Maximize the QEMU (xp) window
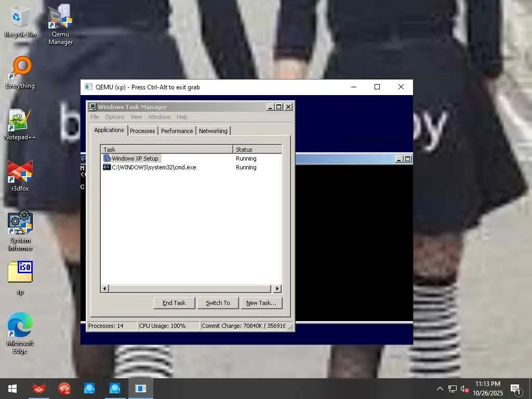 [377, 87]
